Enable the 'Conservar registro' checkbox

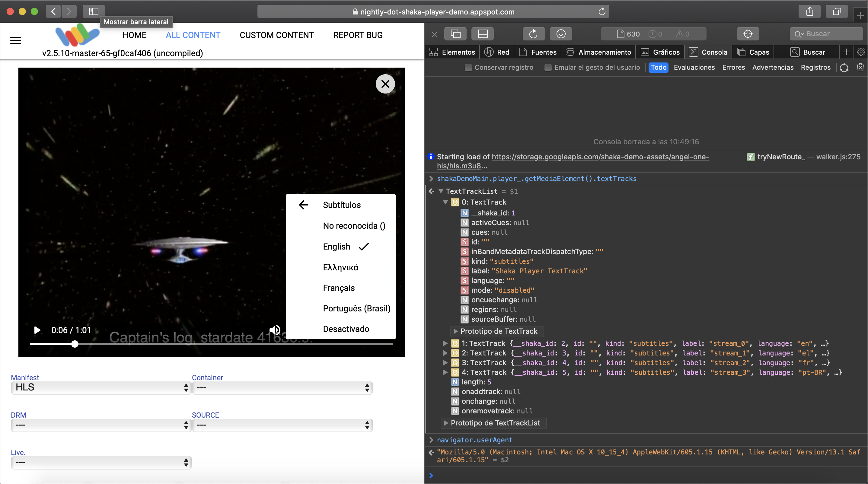click(468, 67)
